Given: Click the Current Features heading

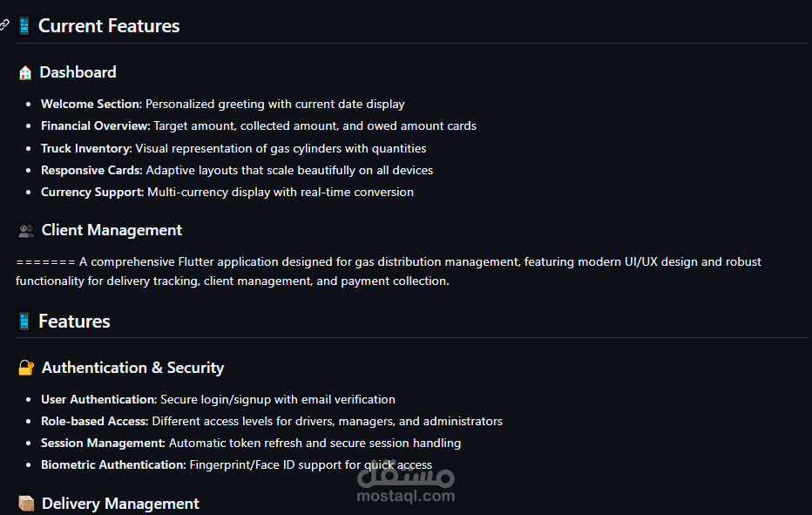Looking at the screenshot, I should [109, 26].
